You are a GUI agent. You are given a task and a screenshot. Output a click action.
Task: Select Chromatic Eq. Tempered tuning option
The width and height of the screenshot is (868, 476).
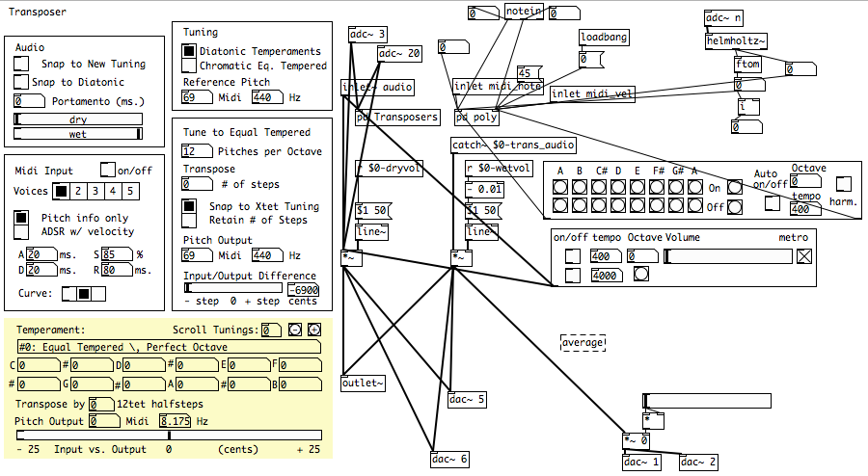point(189,66)
